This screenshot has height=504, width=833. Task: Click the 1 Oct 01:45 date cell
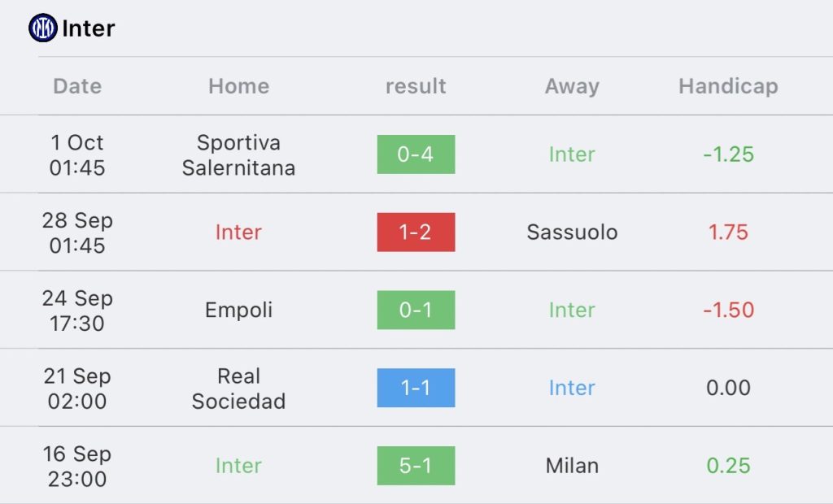coord(77,154)
